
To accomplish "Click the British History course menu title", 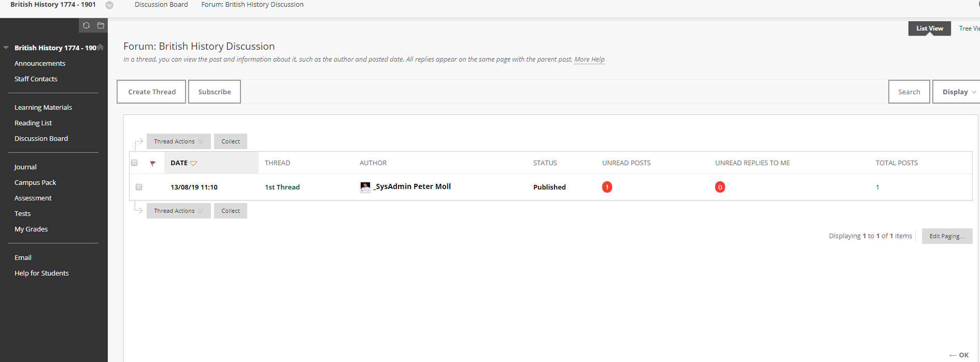I will point(55,48).
